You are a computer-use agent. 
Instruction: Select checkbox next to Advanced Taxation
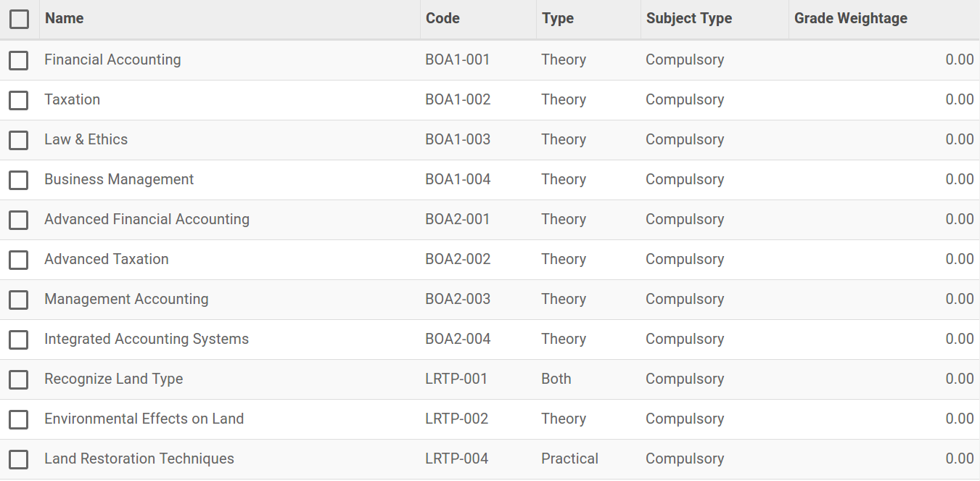[19, 260]
